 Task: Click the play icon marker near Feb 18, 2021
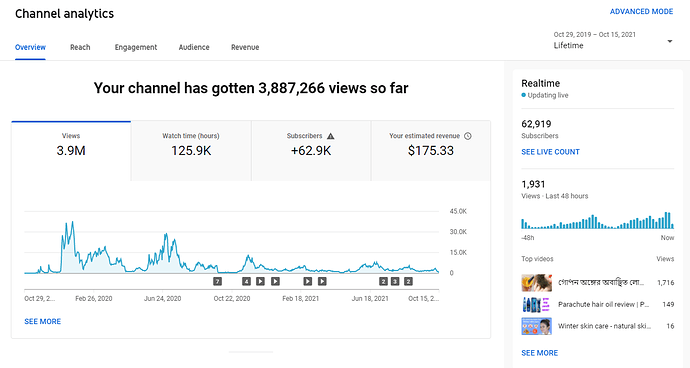(x=308, y=281)
